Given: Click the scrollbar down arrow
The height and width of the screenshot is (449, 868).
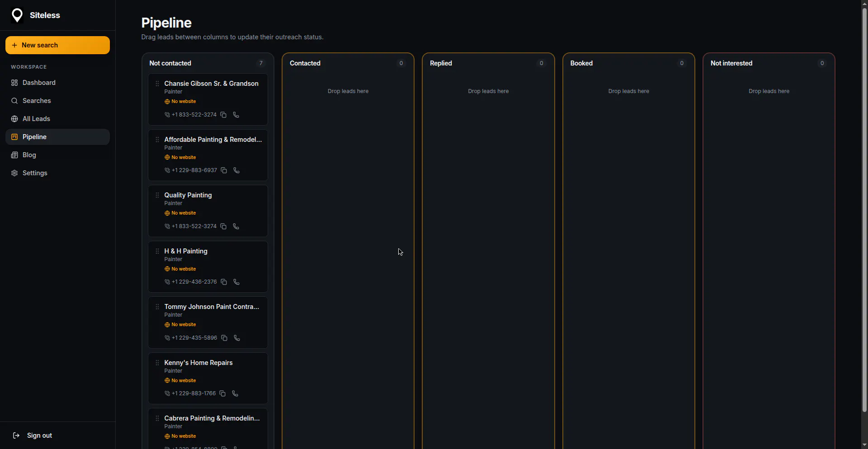Looking at the screenshot, I should [x=864, y=445].
